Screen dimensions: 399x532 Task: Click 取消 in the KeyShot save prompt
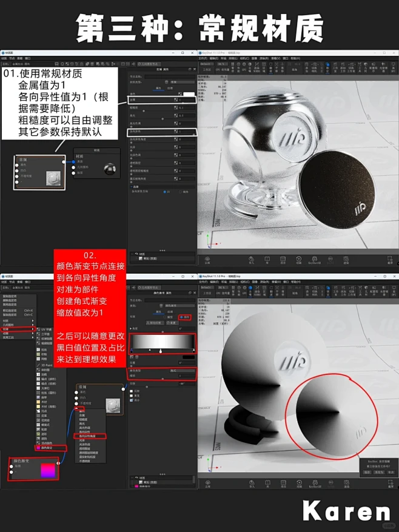pyautogui.click(x=391, y=473)
